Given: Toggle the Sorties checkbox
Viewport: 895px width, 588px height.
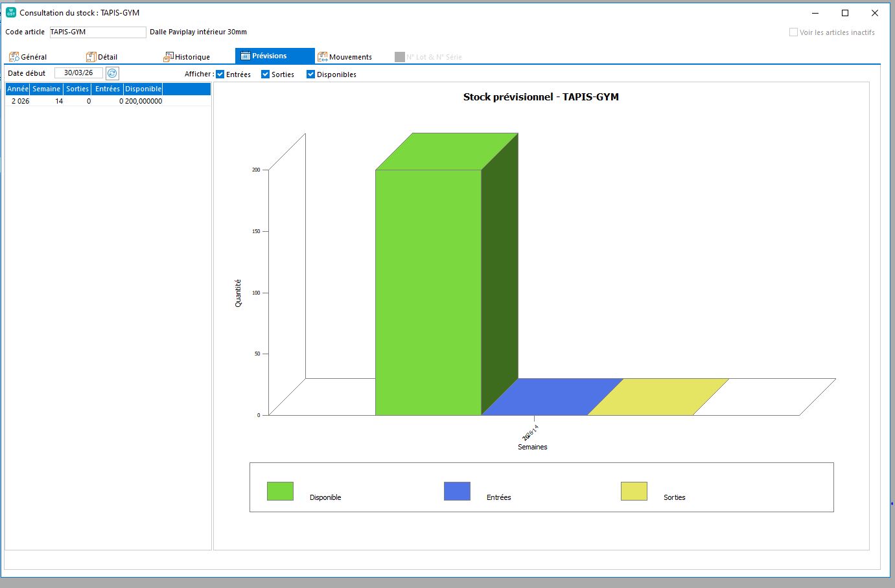Looking at the screenshot, I should pos(265,74).
